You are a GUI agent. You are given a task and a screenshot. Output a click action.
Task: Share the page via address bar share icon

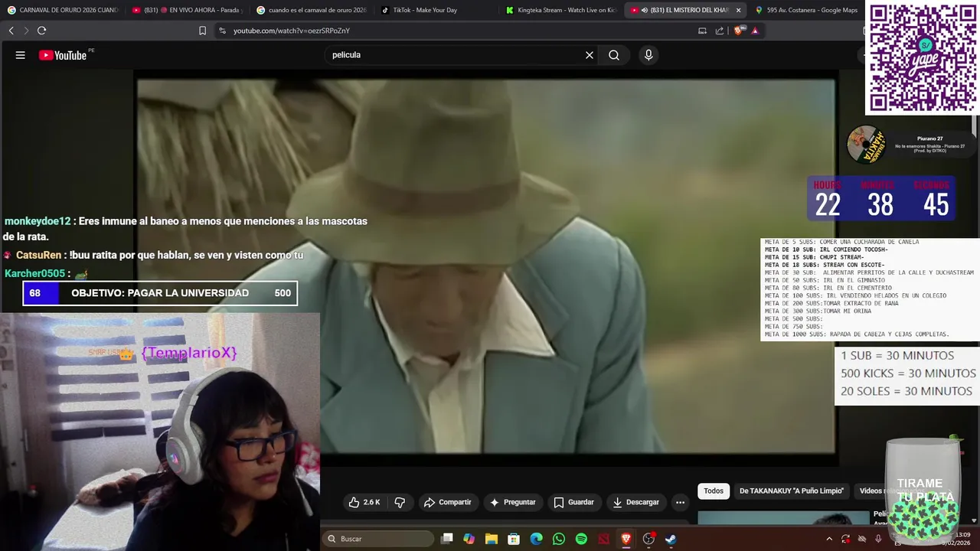point(720,31)
